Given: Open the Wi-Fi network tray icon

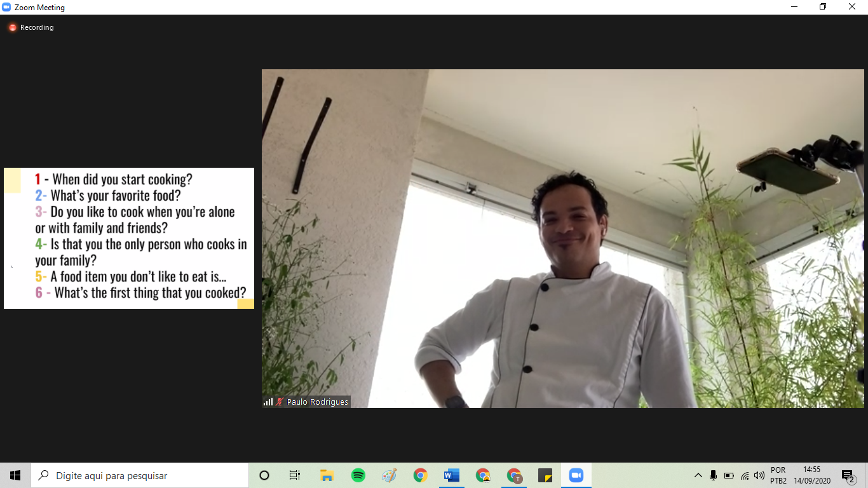Looking at the screenshot, I should 744,475.
